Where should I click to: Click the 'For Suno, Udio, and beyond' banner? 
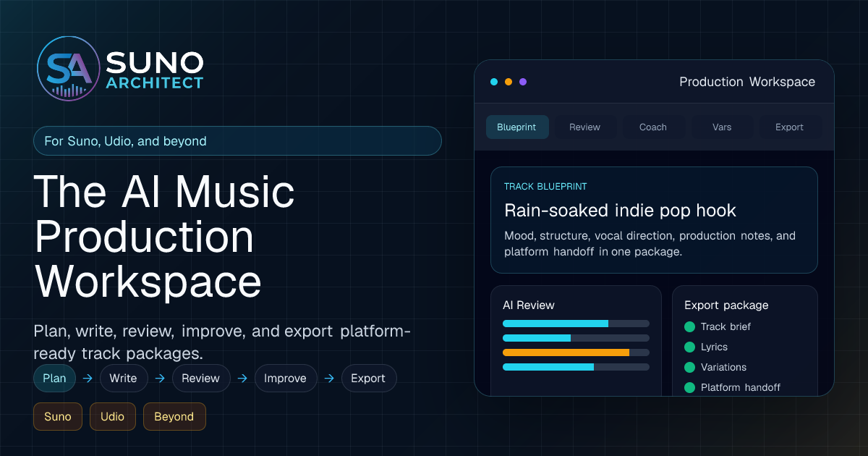pyautogui.click(x=237, y=141)
